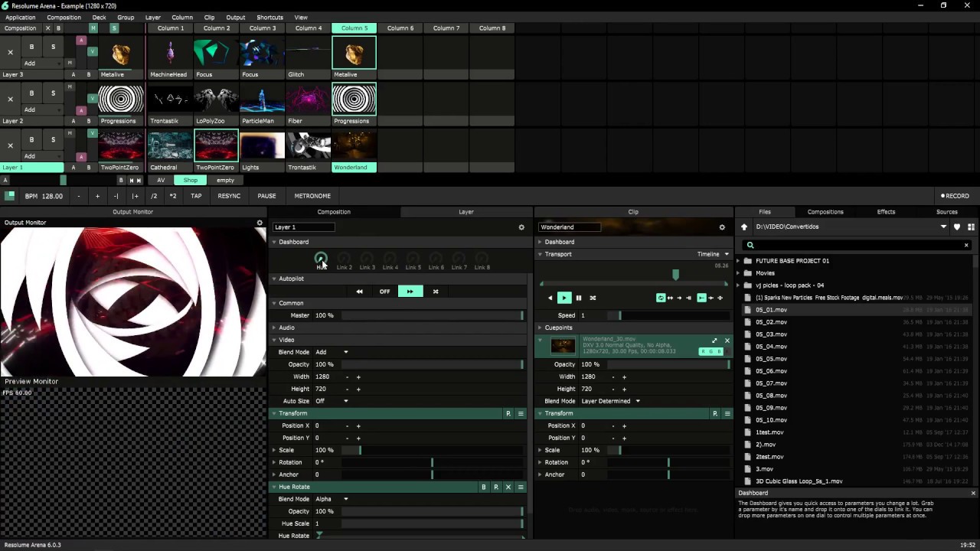Viewport: 980px width, 551px height.
Task: Turn Autopilot OFF
Action: tap(384, 292)
